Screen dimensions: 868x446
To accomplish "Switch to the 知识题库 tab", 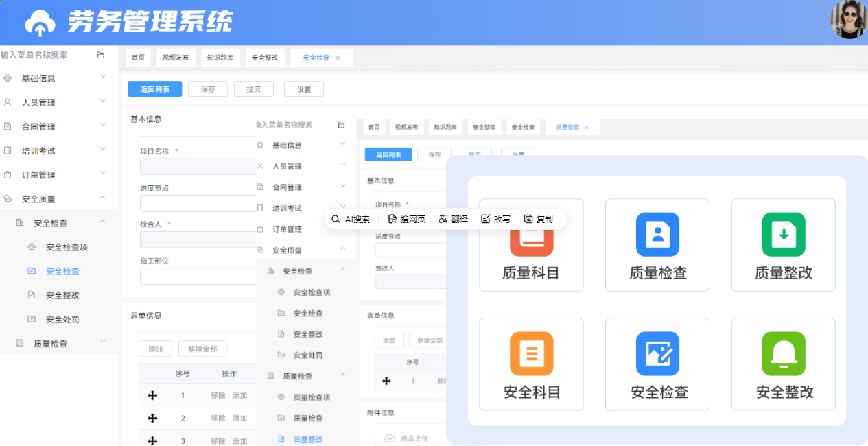I will 220,57.
